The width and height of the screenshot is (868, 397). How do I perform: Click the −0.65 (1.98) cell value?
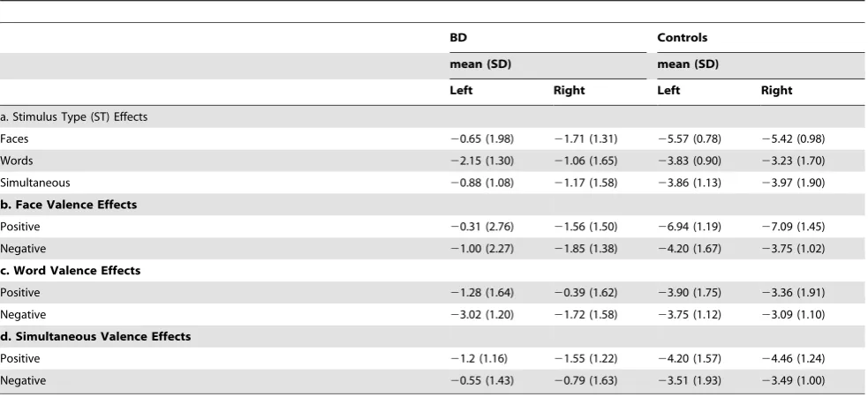point(481,139)
